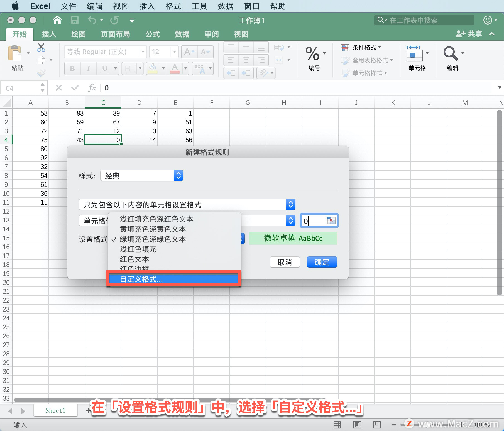Screen dimensions: 504x431
Task: Choose 红色文本 option
Action: tap(134, 259)
